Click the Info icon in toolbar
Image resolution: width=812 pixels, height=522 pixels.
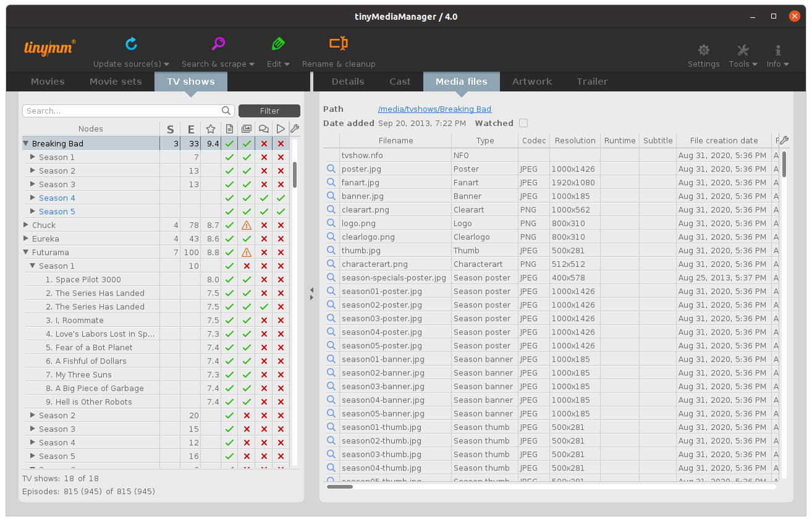[x=777, y=51]
